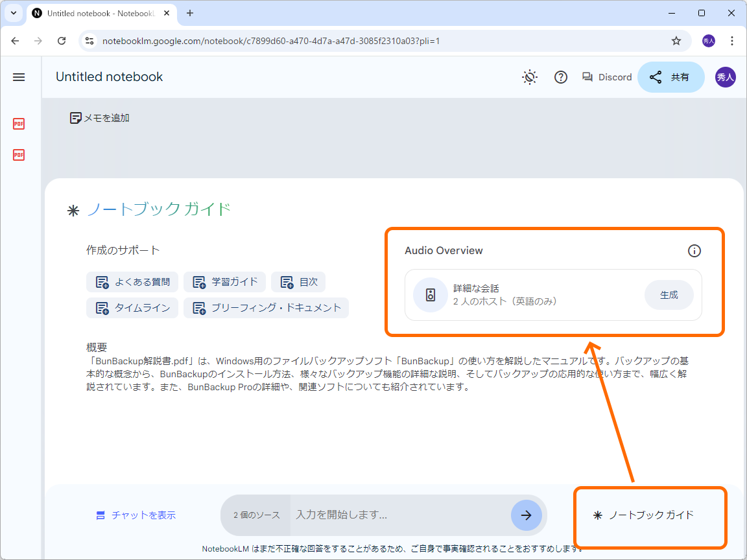Open the sources sidebar hamburger menu
The height and width of the screenshot is (560, 747).
coord(19,76)
